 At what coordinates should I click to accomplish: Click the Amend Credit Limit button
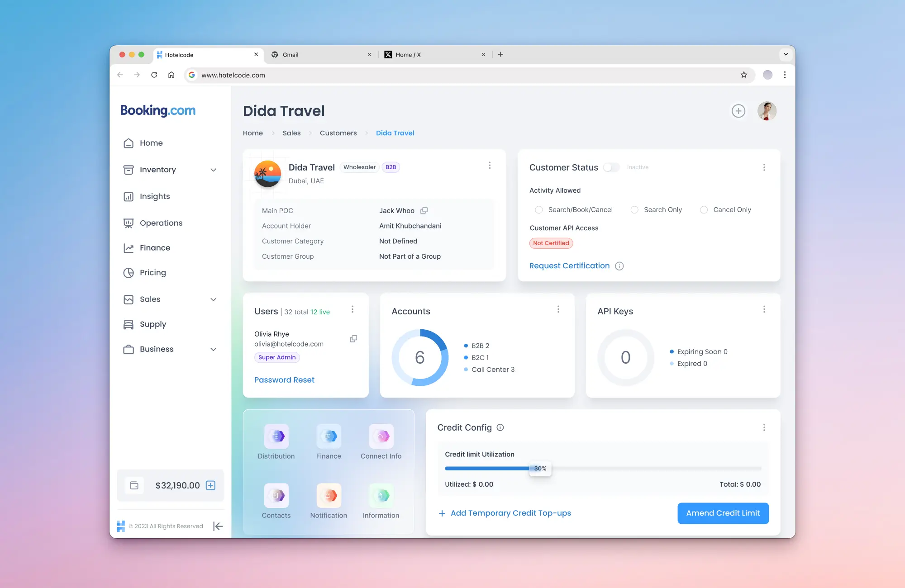coord(723,513)
